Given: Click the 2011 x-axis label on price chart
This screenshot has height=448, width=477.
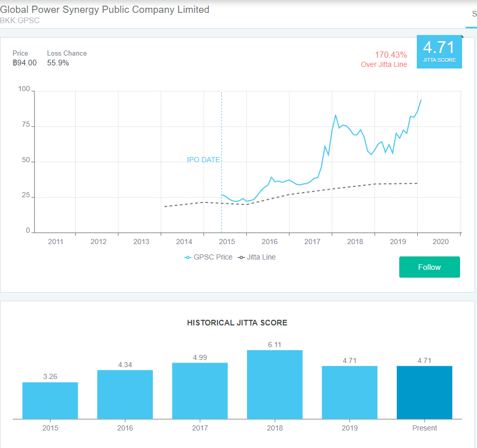Looking at the screenshot, I should (x=56, y=242).
